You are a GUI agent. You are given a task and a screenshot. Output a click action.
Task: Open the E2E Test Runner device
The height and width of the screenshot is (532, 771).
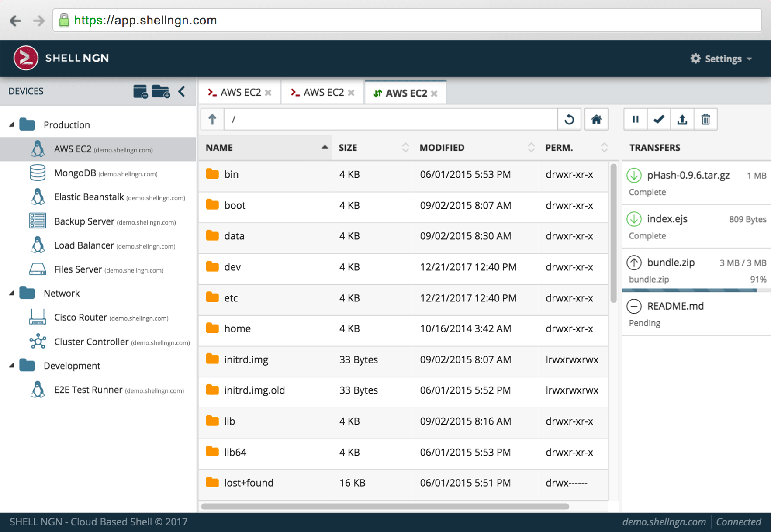[x=98, y=390]
